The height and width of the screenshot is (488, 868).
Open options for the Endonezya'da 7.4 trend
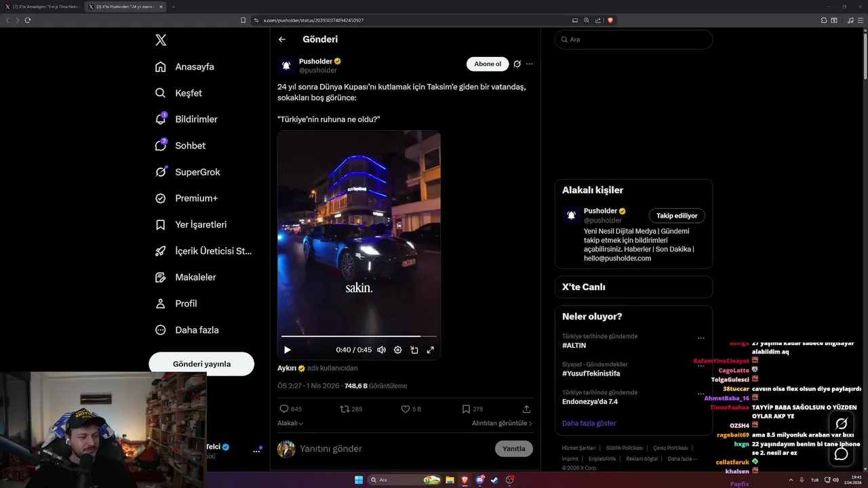point(701,393)
